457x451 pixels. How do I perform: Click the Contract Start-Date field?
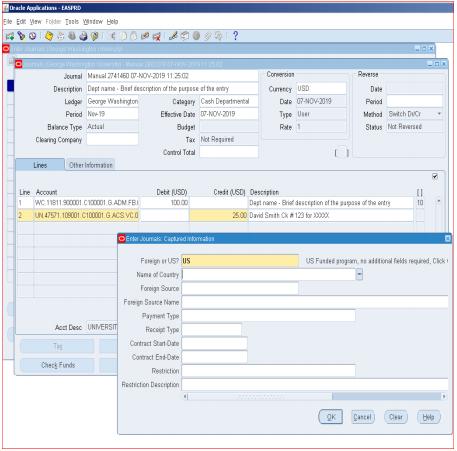(215, 343)
